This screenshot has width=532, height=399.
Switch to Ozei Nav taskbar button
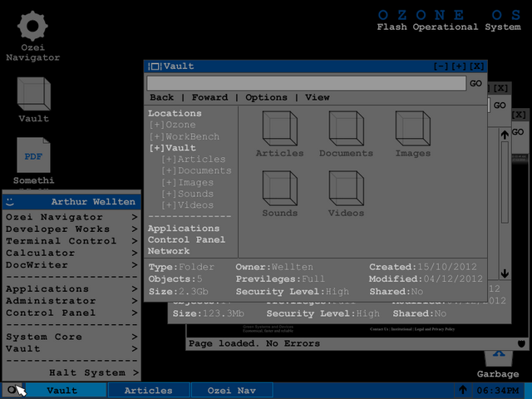[x=232, y=390]
